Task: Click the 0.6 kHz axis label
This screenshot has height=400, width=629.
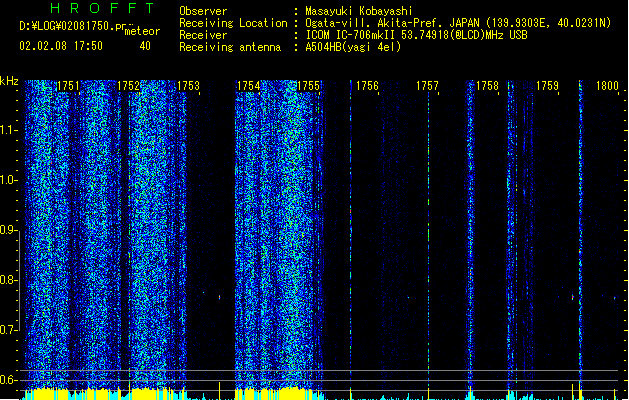Action: coord(7,380)
